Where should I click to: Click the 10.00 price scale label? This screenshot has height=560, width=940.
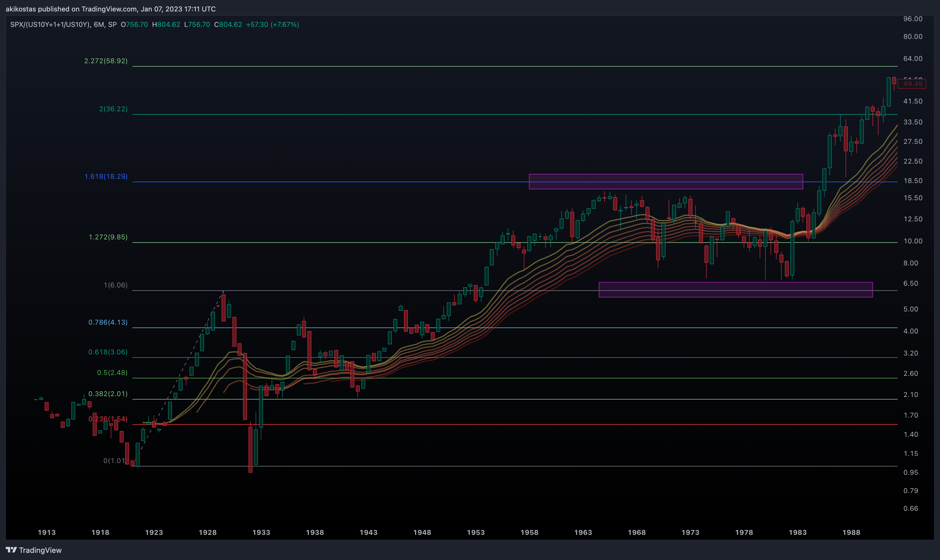(913, 241)
